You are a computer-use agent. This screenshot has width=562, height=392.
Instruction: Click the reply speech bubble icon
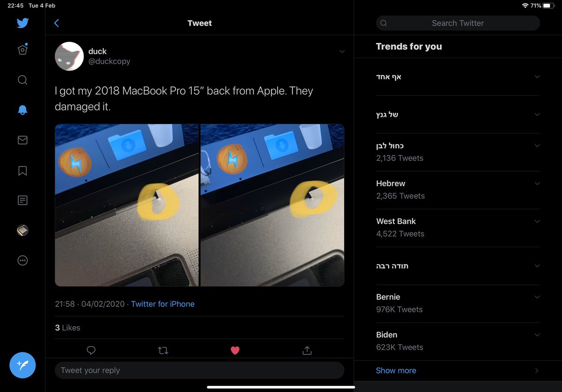[x=91, y=350]
